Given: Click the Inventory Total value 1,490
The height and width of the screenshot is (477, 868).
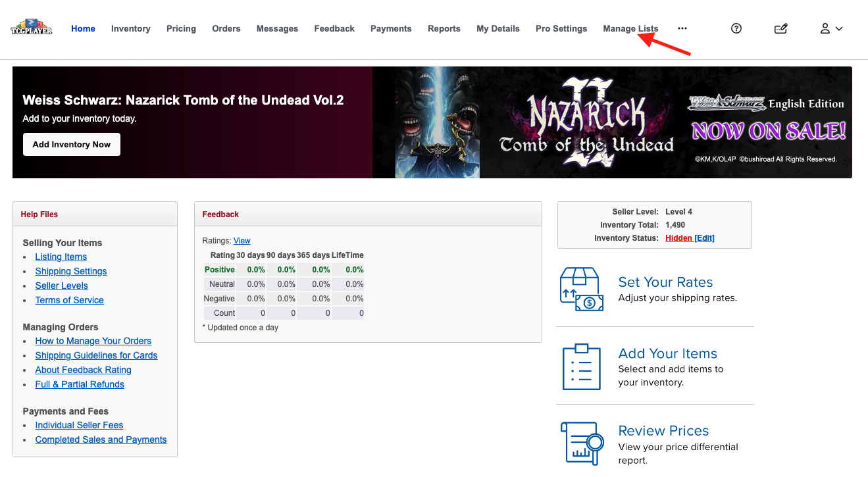Looking at the screenshot, I should (676, 225).
